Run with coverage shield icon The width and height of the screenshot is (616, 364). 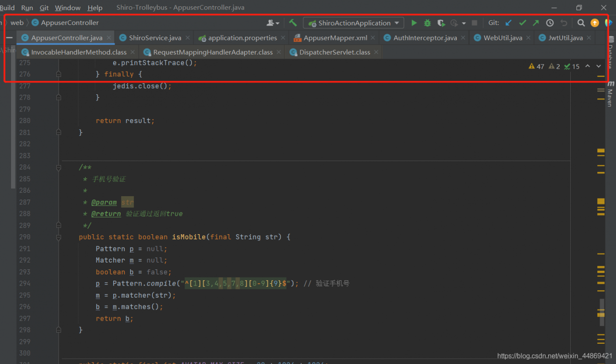[x=441, y=23]
